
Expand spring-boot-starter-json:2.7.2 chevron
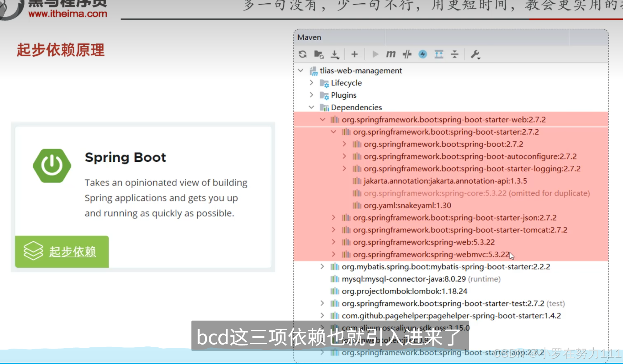tap(333, 217)
